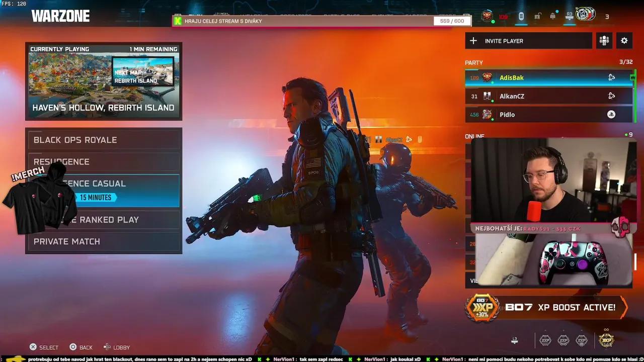Click the 559/600 stream progress bar
Image resolution: width=644 pixels, height=362 pixels.
(452, 21)
